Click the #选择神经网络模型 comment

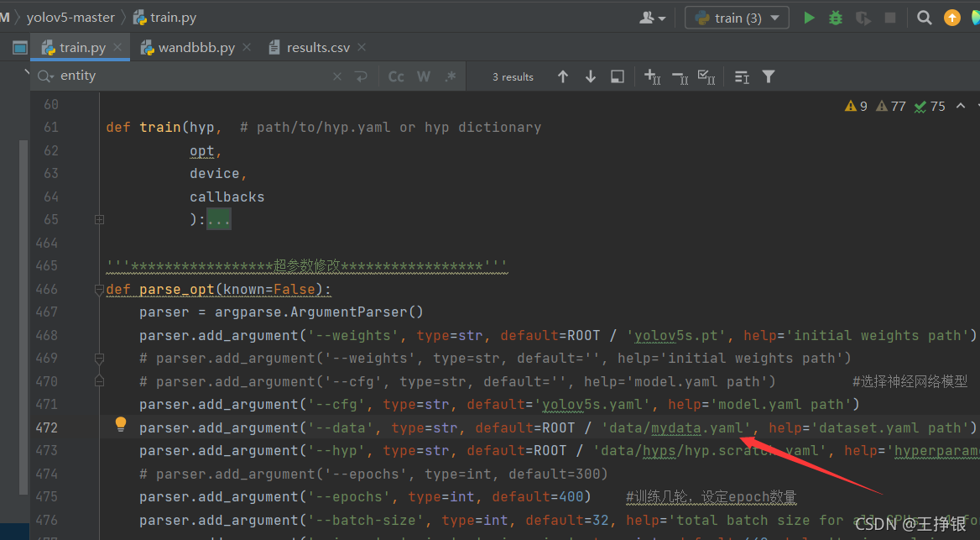pyautogui.click(x=910, y=381)
